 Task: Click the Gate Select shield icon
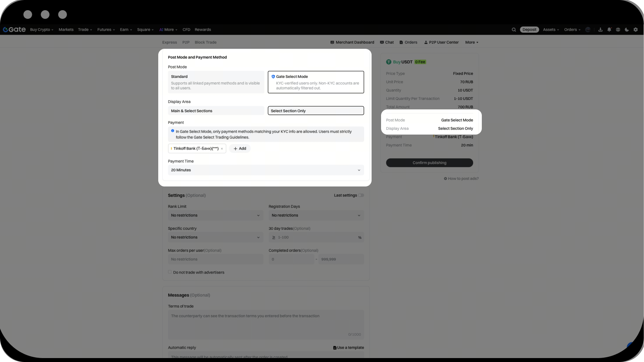click(273, 77)
